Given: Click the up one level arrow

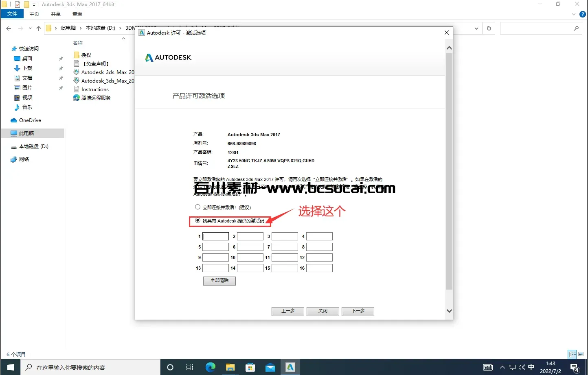Looking at the screenshot, I should pyautogui.click(x=39, y=28).
